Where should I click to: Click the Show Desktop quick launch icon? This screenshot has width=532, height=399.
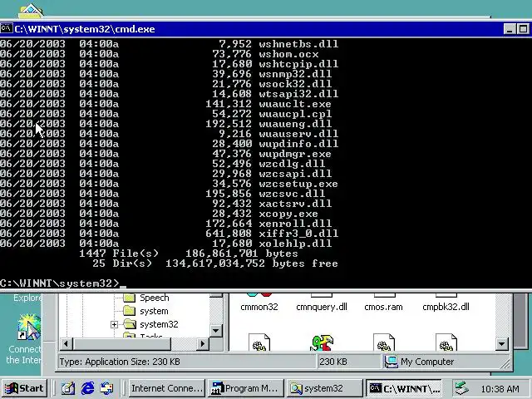coord(68,388)
